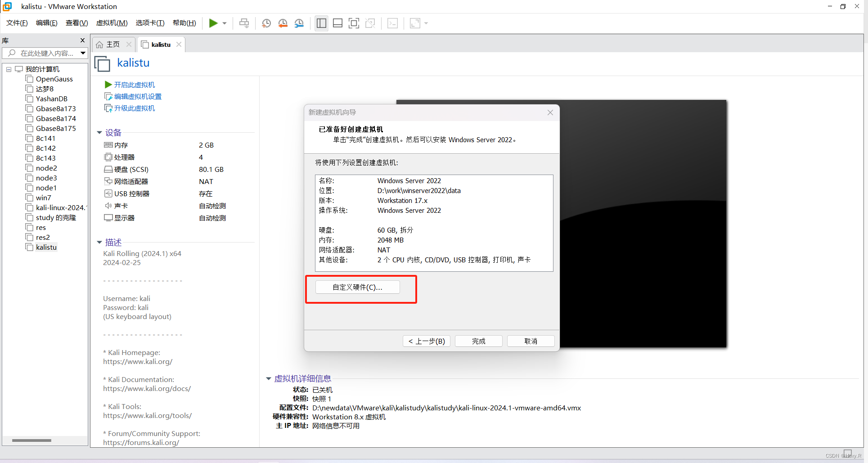Click < 上一步(B) button in wizard
This screenshot has height=463, width=868.
(x=427, y=341)
